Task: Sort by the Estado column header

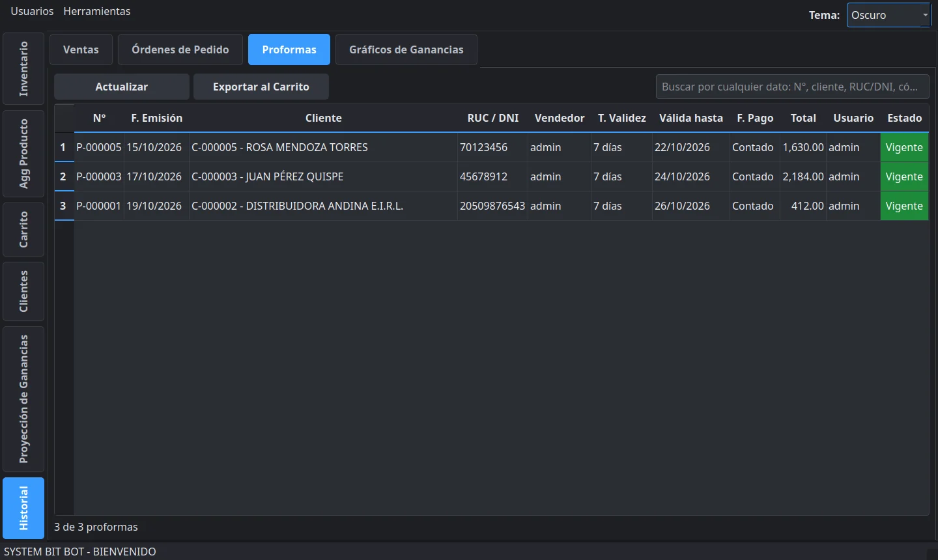Action: (x=905, y=118)
